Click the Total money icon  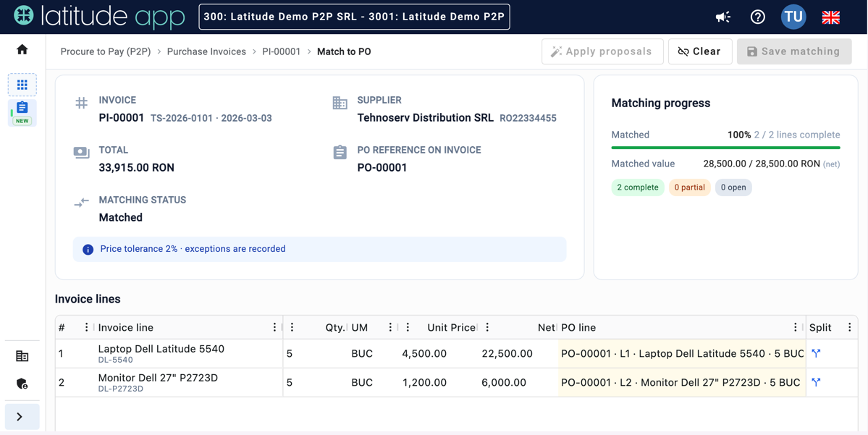pyautogui.click(x=81, y=152)
